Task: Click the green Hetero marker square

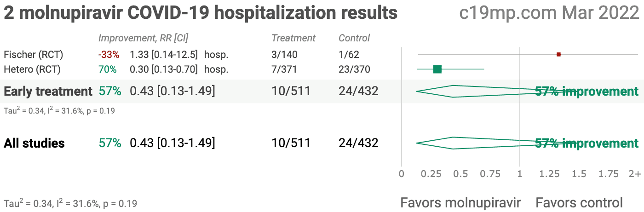Action: (437, 69)
